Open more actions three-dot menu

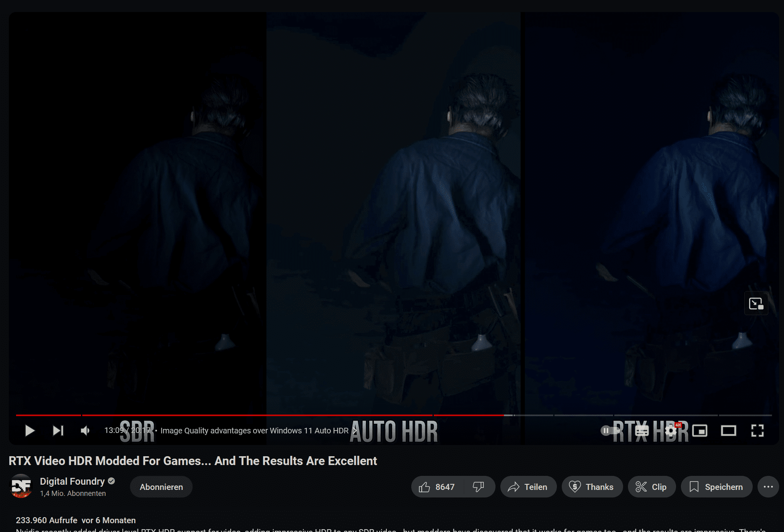[x=768, y=487]
